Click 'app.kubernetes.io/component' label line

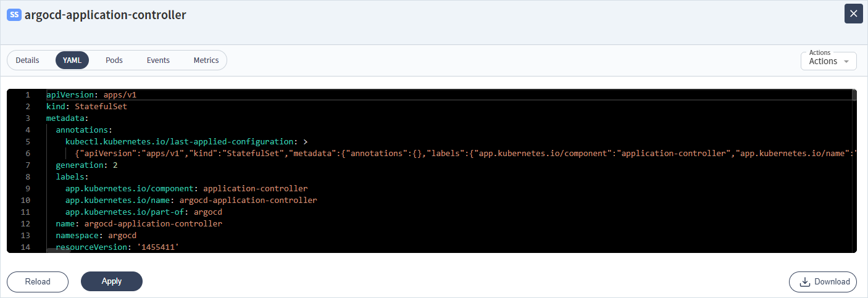[186, 189]
